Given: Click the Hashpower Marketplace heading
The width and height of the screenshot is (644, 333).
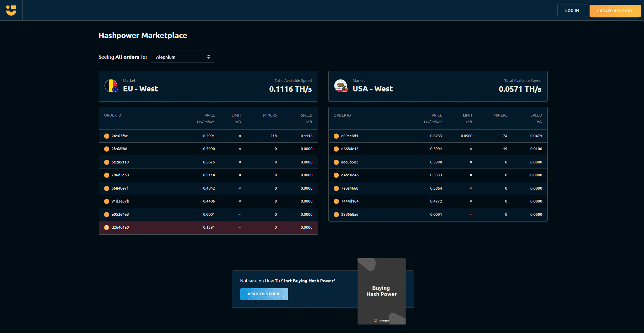Looking at the screenshot, I should (143, 35).
